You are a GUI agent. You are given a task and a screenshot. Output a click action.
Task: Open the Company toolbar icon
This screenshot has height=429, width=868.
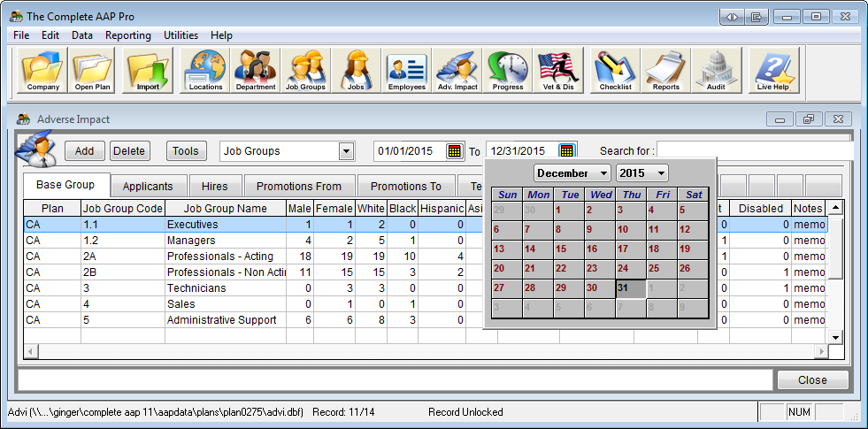(43, 70)
